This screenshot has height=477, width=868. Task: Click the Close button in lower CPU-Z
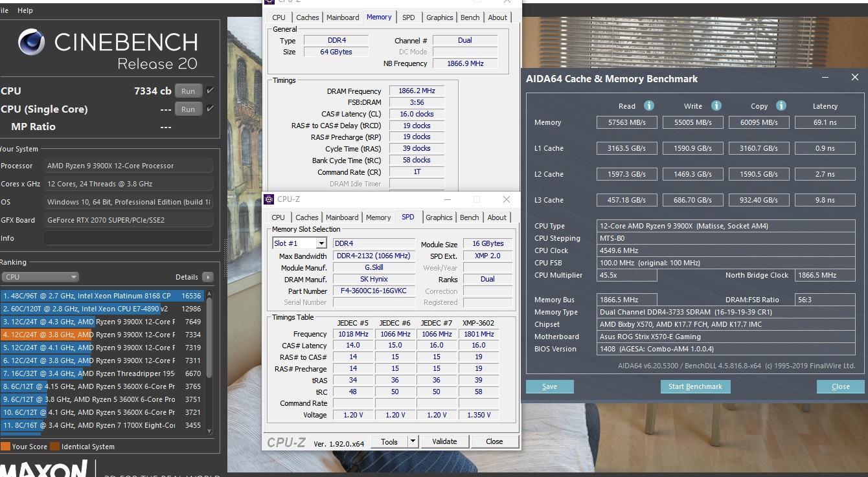click(x=494, y=441)
